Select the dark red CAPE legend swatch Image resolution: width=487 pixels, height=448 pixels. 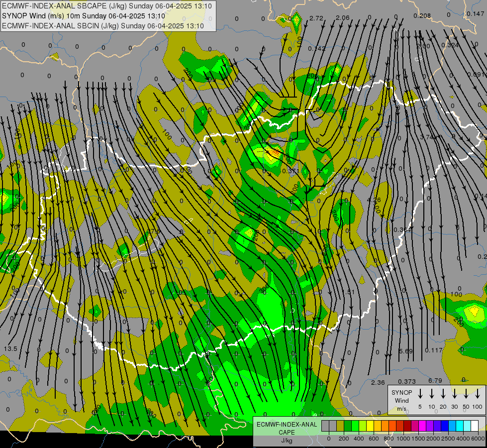(407, 426)
